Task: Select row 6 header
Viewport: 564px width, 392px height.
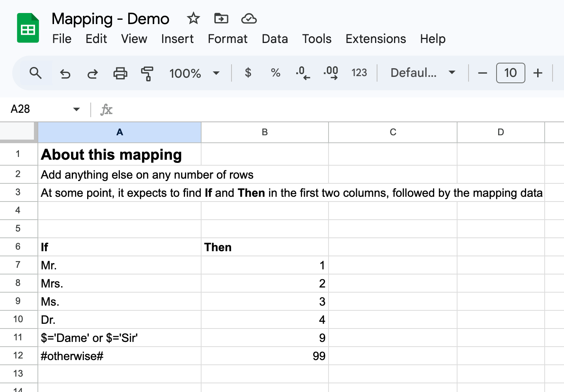Action: (x=19, y=247)
